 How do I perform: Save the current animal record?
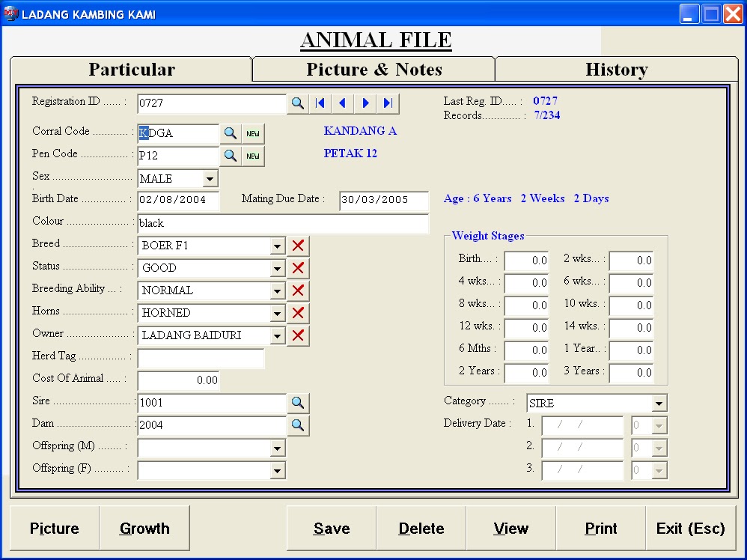pos(331,529)
